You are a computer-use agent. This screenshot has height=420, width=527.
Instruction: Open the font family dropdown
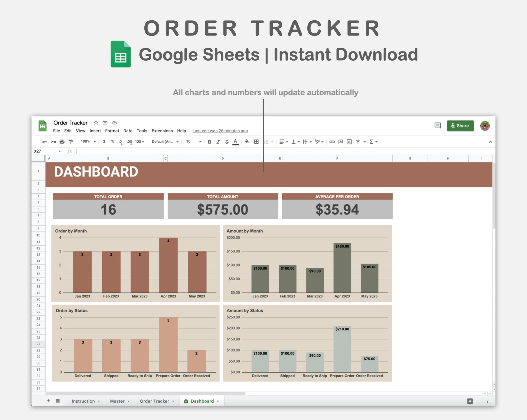(x=165, y=142)
